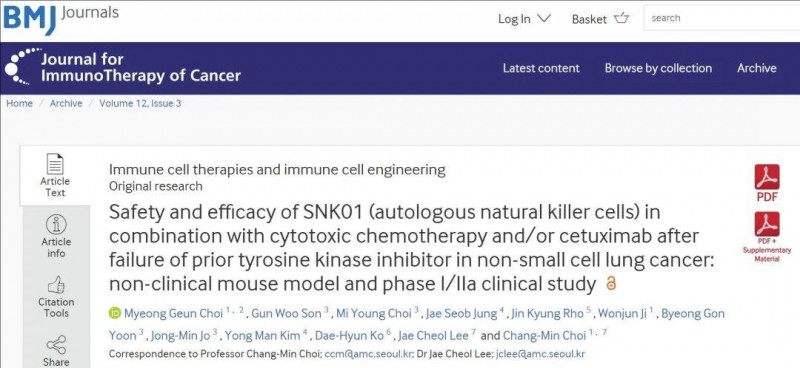
Task: Download PDF + Supplementary Material icon
Action: (767, 224)
